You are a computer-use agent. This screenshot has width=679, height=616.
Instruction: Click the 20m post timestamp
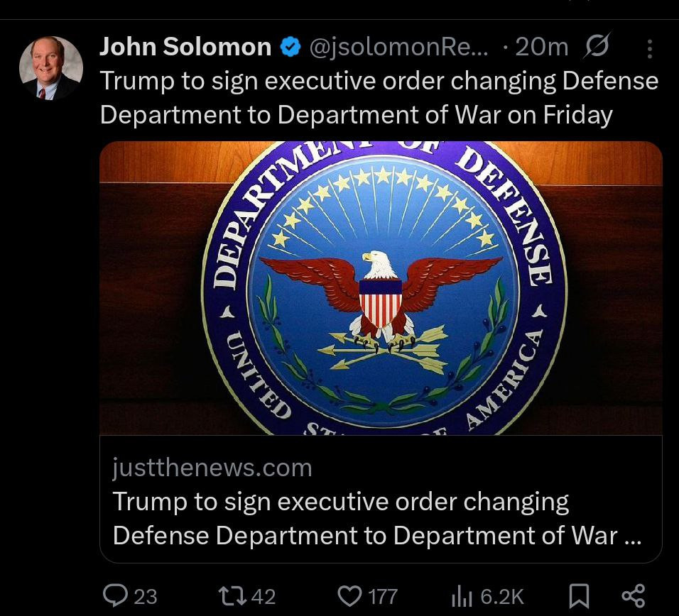tap(541, 47)
